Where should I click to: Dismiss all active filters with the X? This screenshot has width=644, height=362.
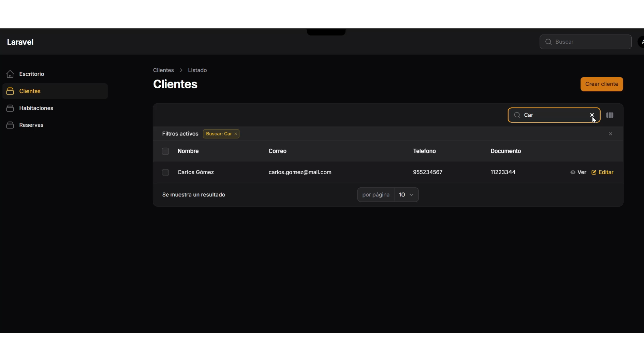(610, 134)
